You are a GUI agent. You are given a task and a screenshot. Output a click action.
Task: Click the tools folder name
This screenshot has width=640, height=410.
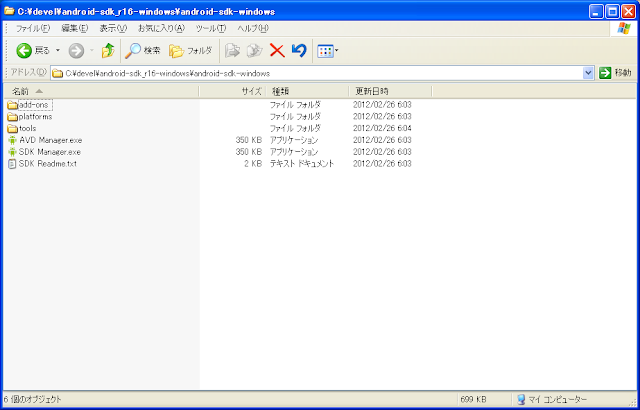click(x=27, y=129)
